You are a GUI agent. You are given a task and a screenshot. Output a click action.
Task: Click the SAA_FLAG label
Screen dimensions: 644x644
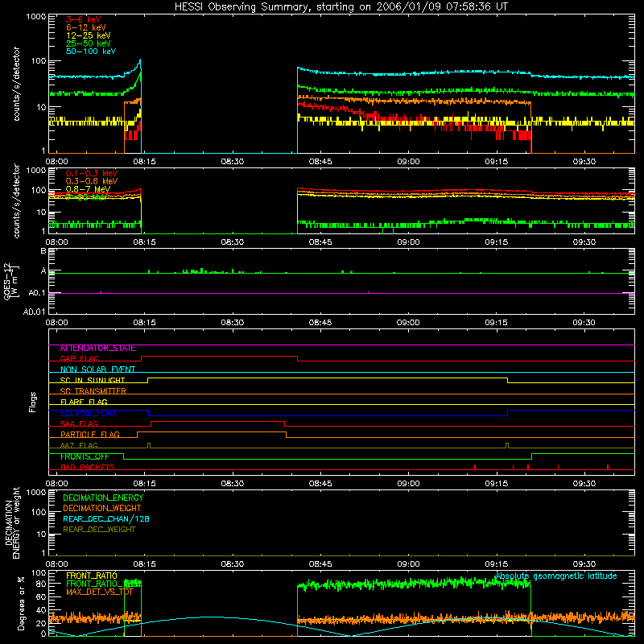(79, 423)
